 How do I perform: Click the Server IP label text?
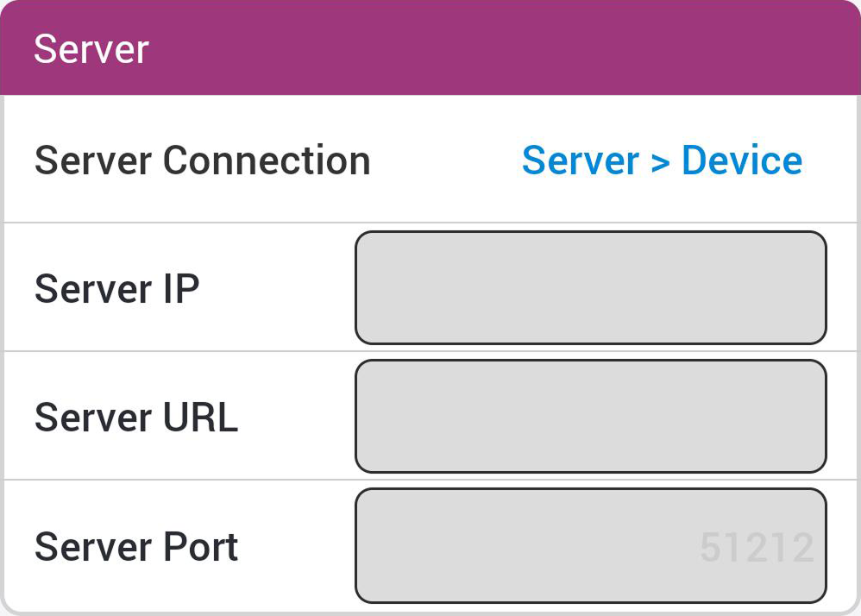pyautogui.click(x=116, y=288)
